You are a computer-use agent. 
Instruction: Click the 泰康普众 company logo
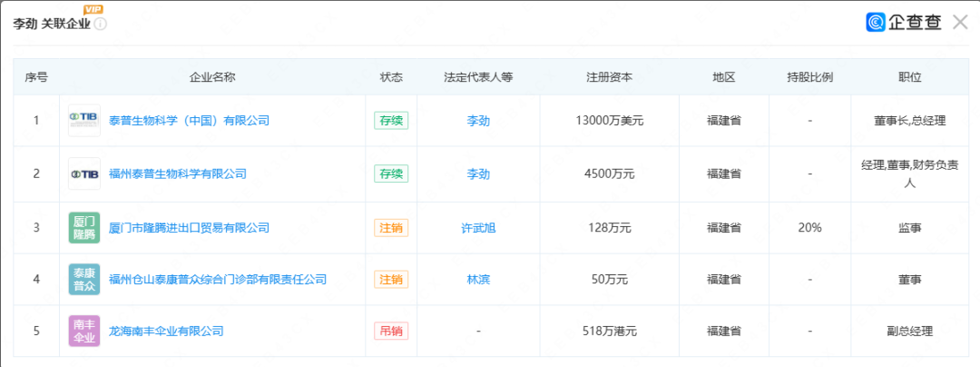83,280
